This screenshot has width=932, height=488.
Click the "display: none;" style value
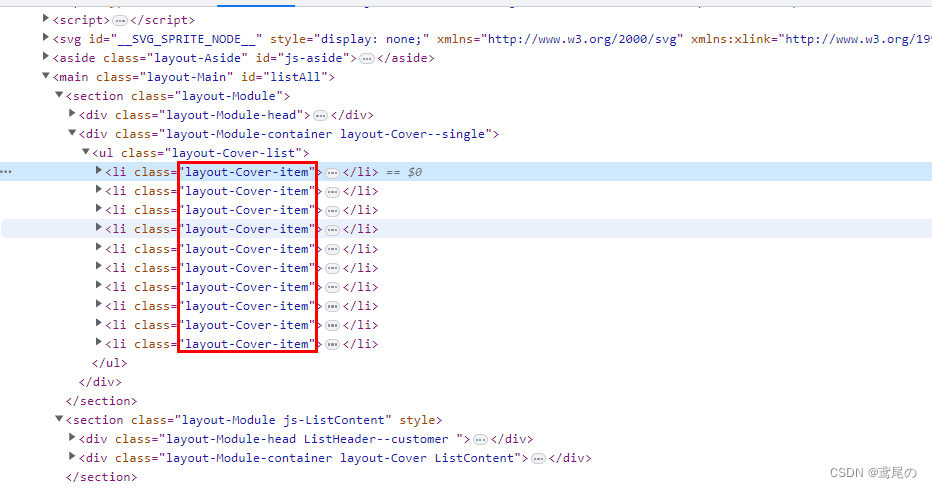pos(372,39)
